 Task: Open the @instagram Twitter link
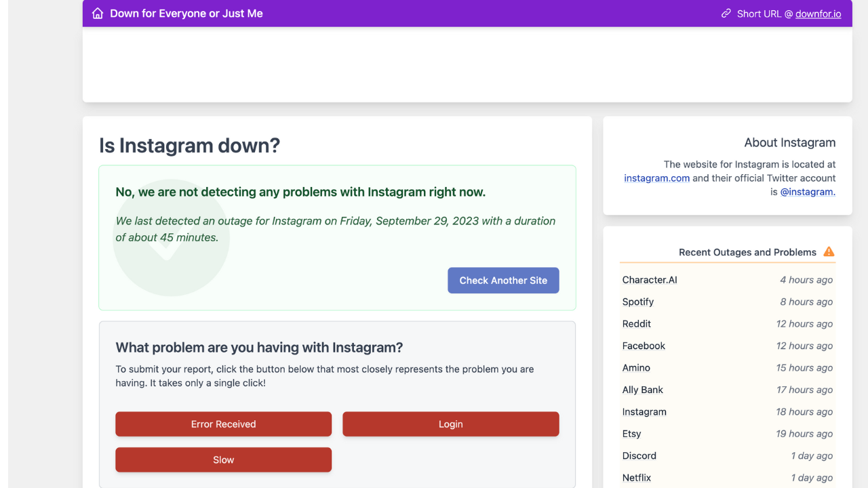[x=806, y=192]
